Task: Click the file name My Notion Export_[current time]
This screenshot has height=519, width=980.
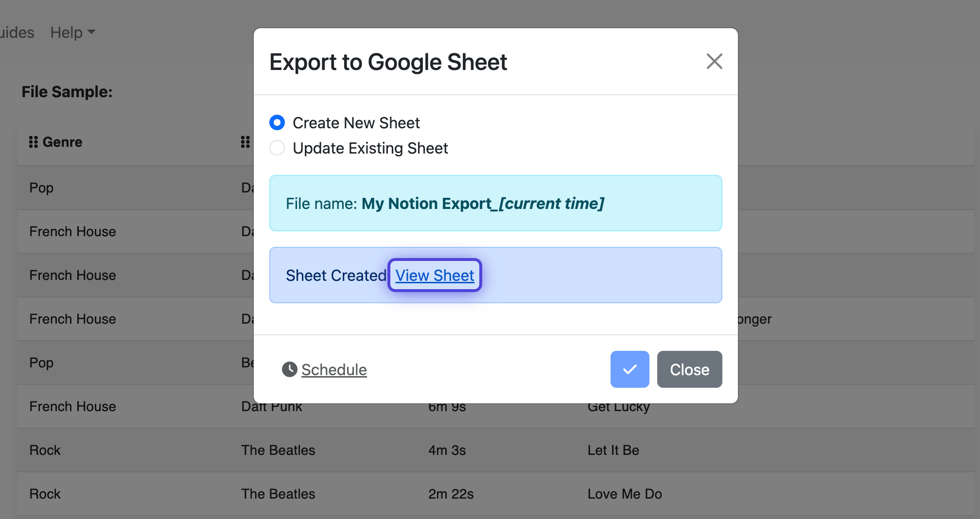Action: (x=483, y=203)
